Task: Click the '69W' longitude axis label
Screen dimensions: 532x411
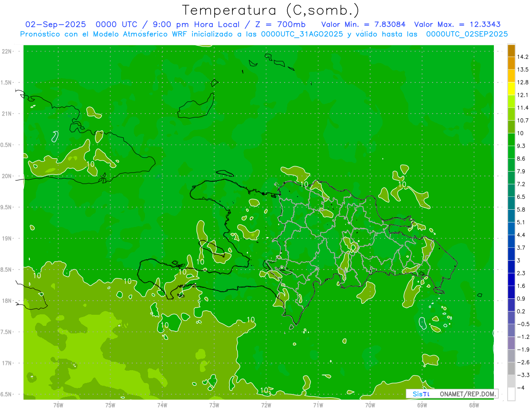Action: 422,405
